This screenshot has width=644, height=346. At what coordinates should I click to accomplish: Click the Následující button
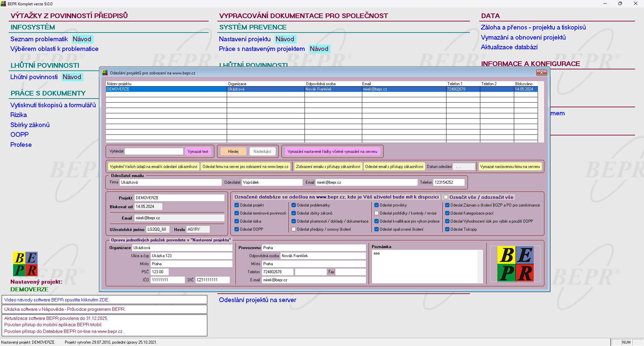[x=262, y=152]
